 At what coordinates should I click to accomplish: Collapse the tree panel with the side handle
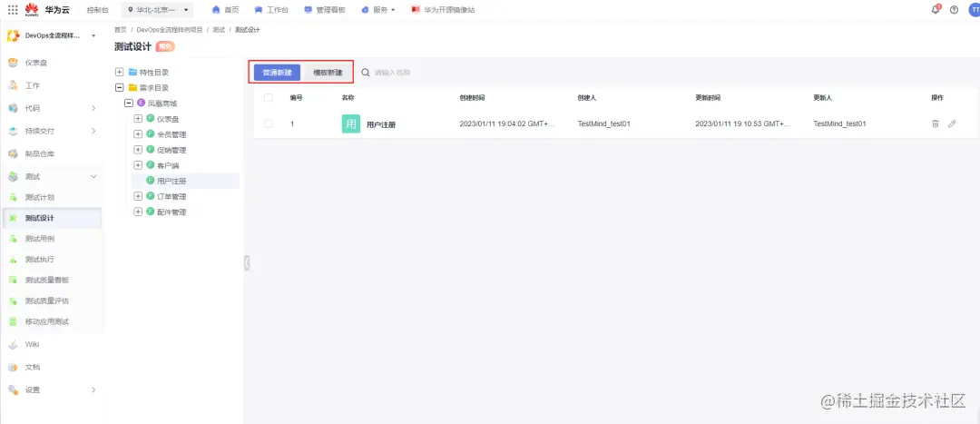click(247, 263)
